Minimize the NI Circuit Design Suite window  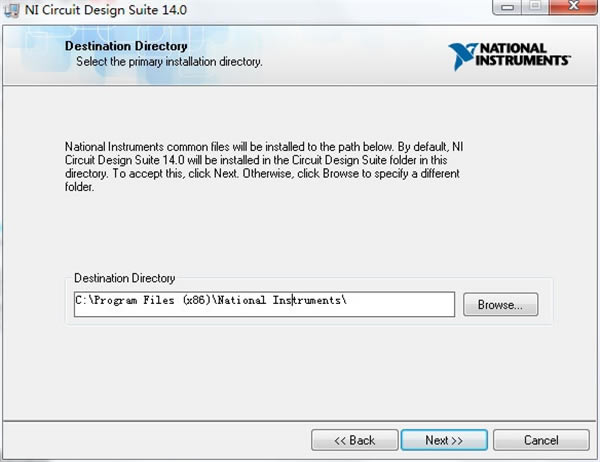click(507, 9)
